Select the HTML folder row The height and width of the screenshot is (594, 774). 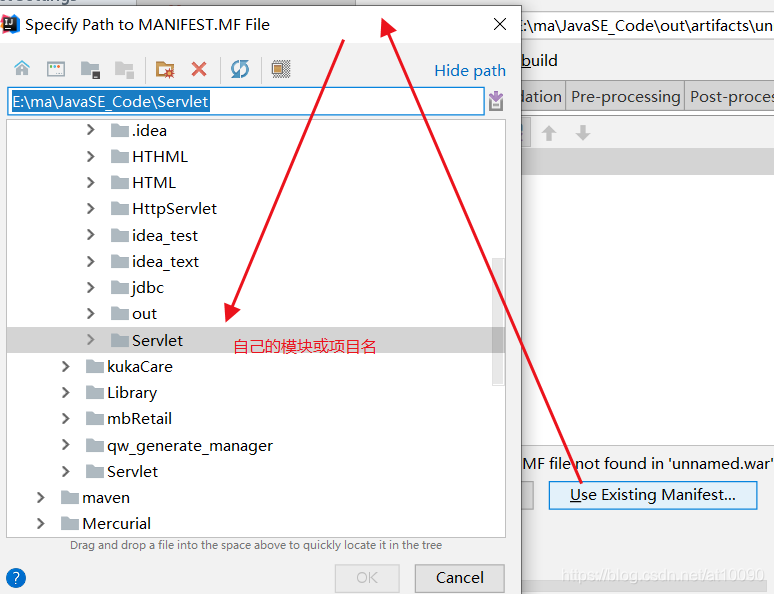tap(256, 183)
